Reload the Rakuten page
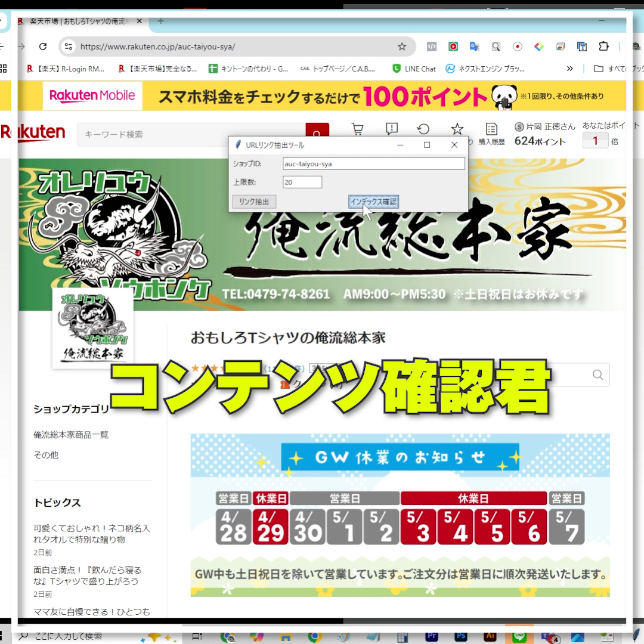644x644 pixels. coord(43,47)
